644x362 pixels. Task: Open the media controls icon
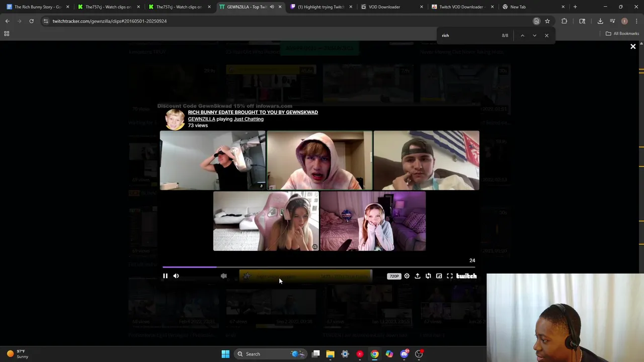click(x=612, y=21)
